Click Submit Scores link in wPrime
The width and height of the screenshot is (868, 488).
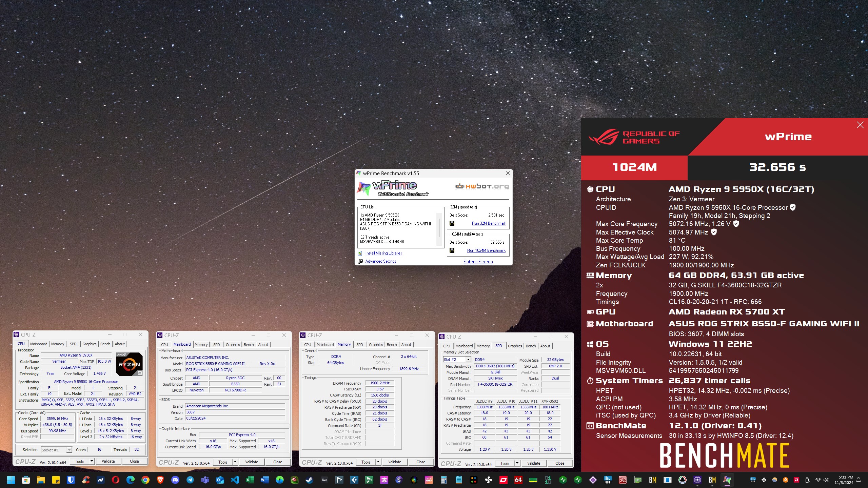(x=478, y=262)
